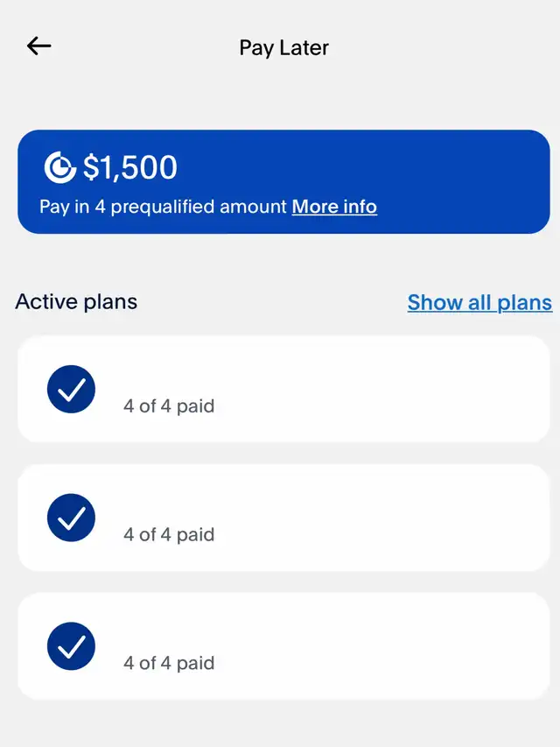Tap the $1,500 prequalified amount

130,167
